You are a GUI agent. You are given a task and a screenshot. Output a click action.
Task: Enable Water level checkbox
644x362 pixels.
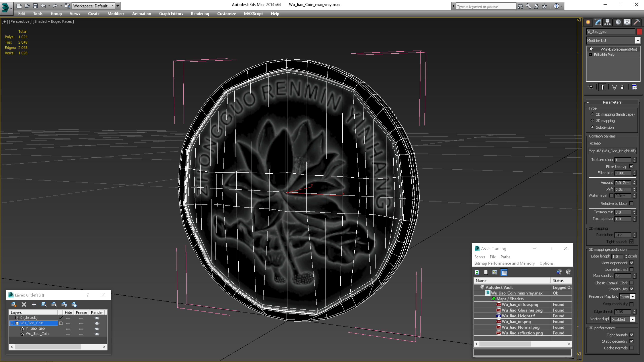(611, 196)
